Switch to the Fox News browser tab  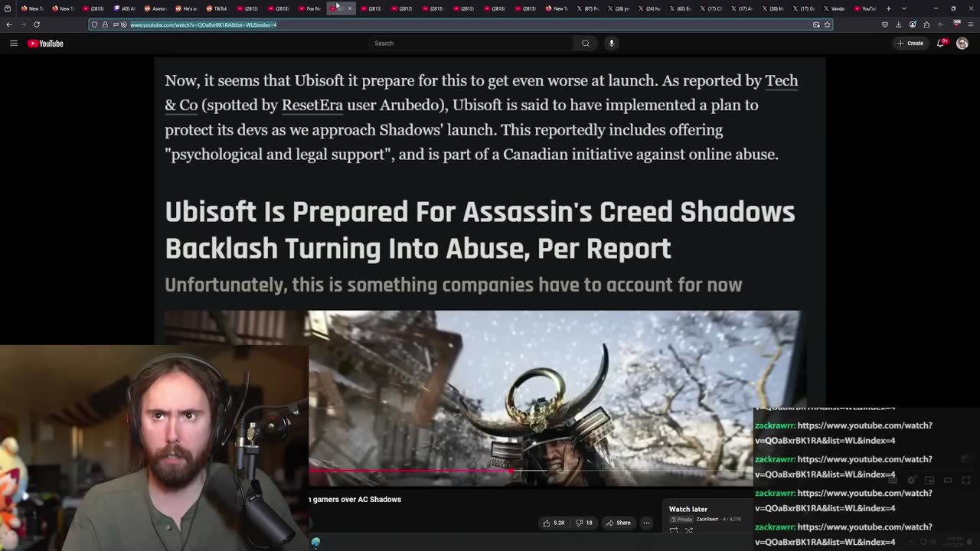pos(309,8)
